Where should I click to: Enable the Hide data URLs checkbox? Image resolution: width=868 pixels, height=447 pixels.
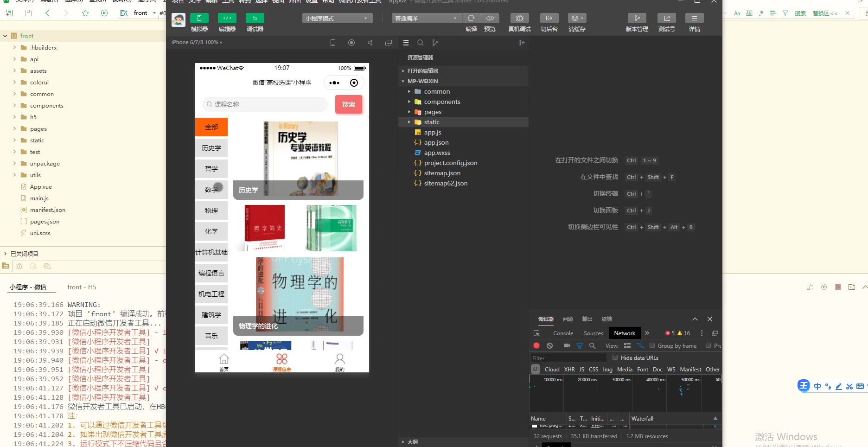point(615,358)
